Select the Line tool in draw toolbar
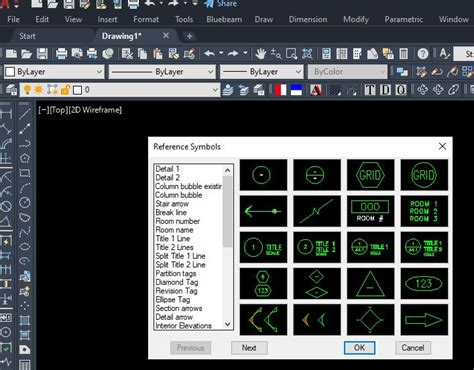Image resolution: width=474 pixels, height=370 pixels. 25,114
